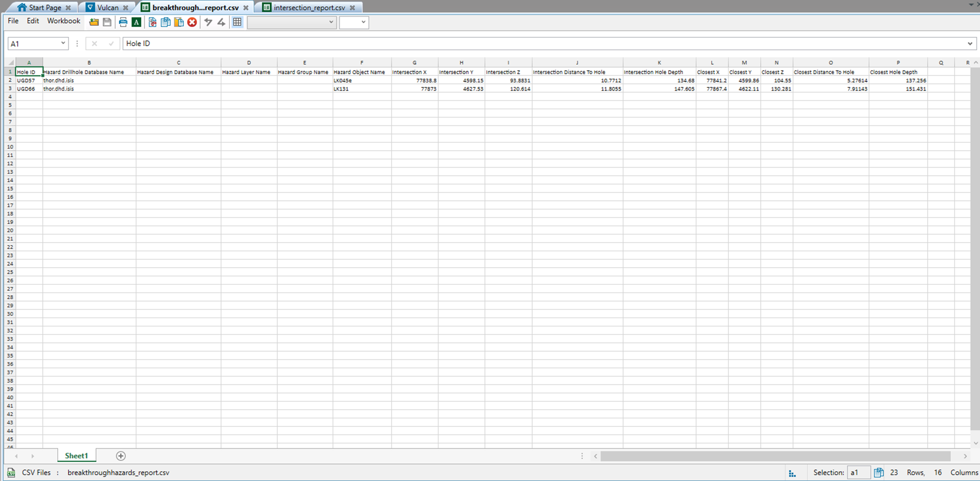Click the Open file folder icon
This screenshot has width=980, height=481.
click(94, 22)
